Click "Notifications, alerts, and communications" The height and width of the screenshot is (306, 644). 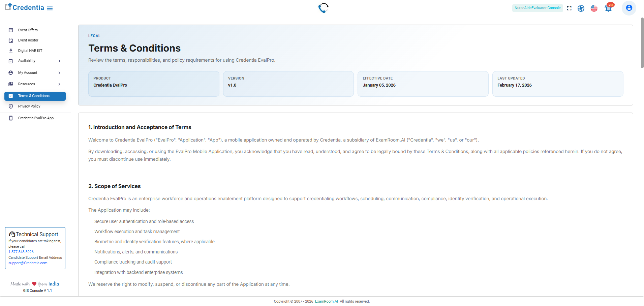coord(136,252)
